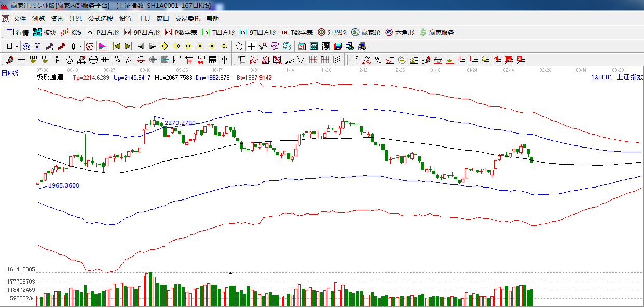Expand the 日 period dropdown arrow
Image resolution: width=644 pixels, height=307 pixels.
(x=17, y=46)
